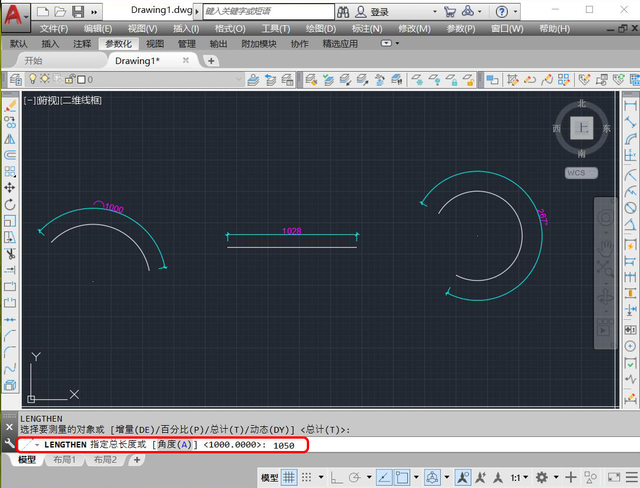Open the 标注(N) menu
Viewport: 640px width, 488px height.
tap(367, 29)
